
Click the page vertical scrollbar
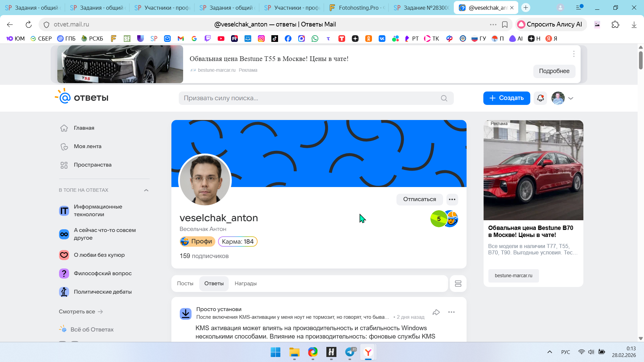coord(640,60)
